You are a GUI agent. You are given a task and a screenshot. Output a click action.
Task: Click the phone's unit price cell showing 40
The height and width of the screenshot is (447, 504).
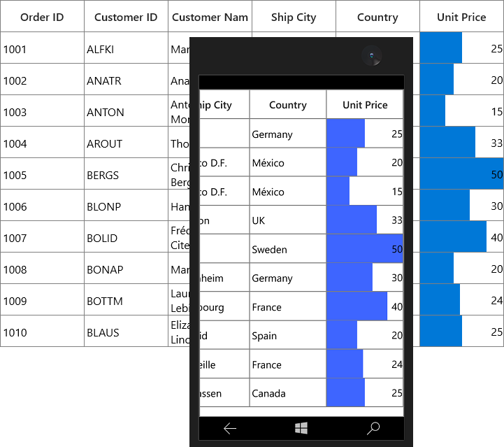pos(365,306)
